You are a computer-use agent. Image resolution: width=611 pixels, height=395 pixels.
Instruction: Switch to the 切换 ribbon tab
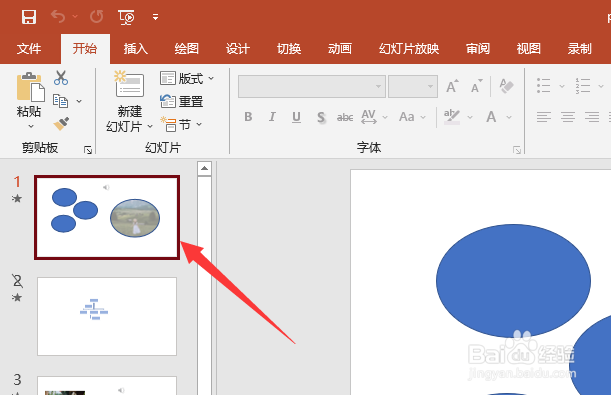coord(289,49)
